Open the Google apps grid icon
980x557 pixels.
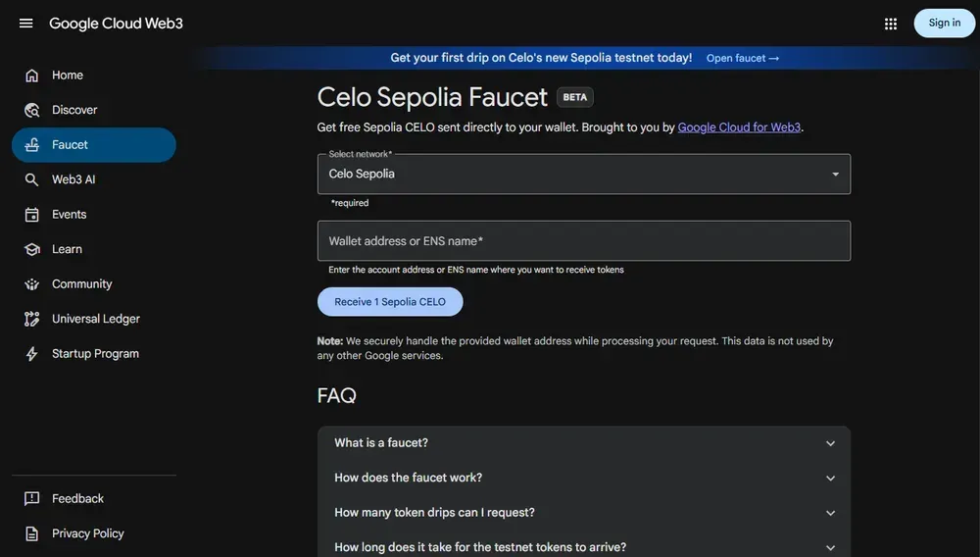[891, 24]
